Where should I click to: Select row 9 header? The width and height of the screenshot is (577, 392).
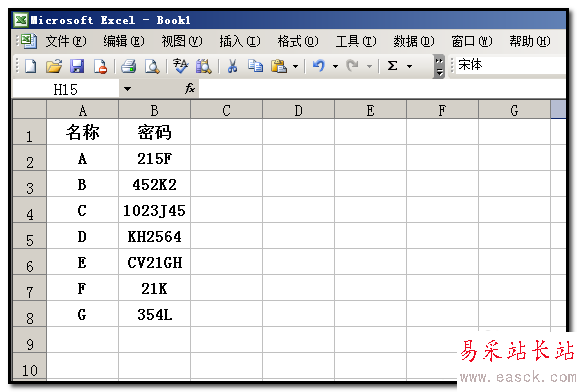tap(30, 339)
